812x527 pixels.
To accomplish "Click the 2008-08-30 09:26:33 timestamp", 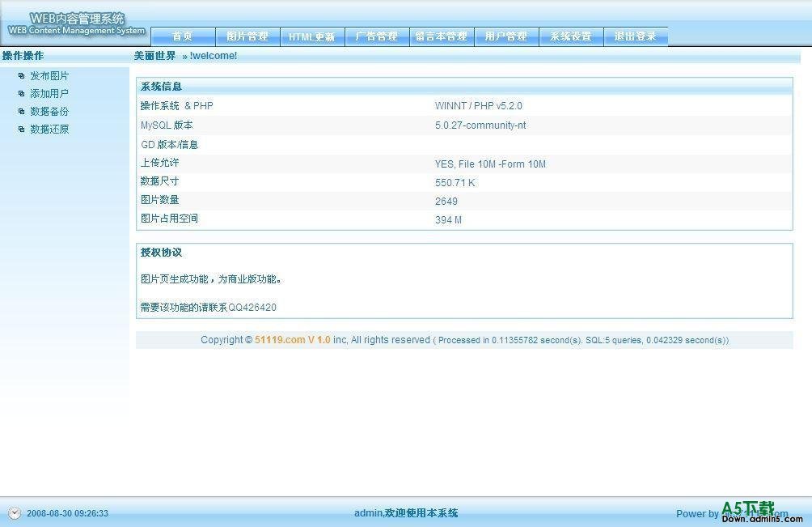I will coord(68,513).
